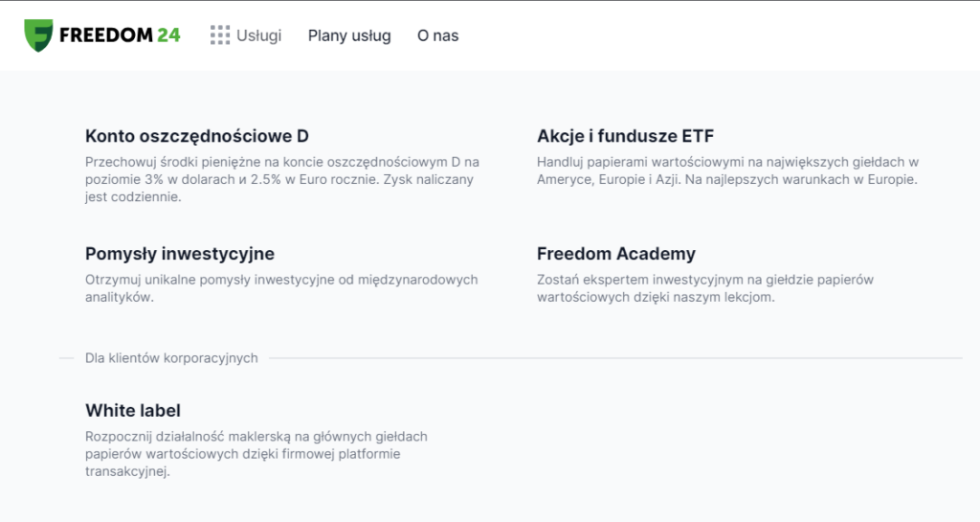Open Pomysły inwestycyjne heading

click(180, 254)
